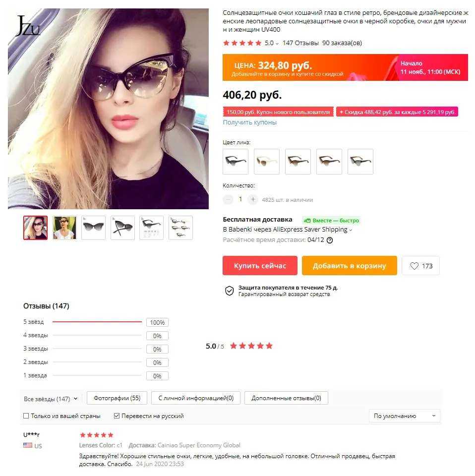Expand the AliExpress Saver Shipping options
475x476 pixels.
(351, 230)
